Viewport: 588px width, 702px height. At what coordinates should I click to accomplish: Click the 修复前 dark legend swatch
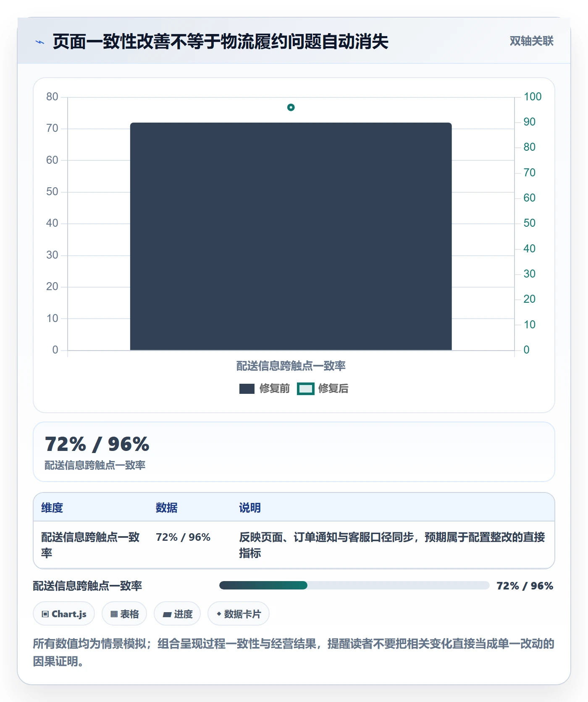[247, 389]
